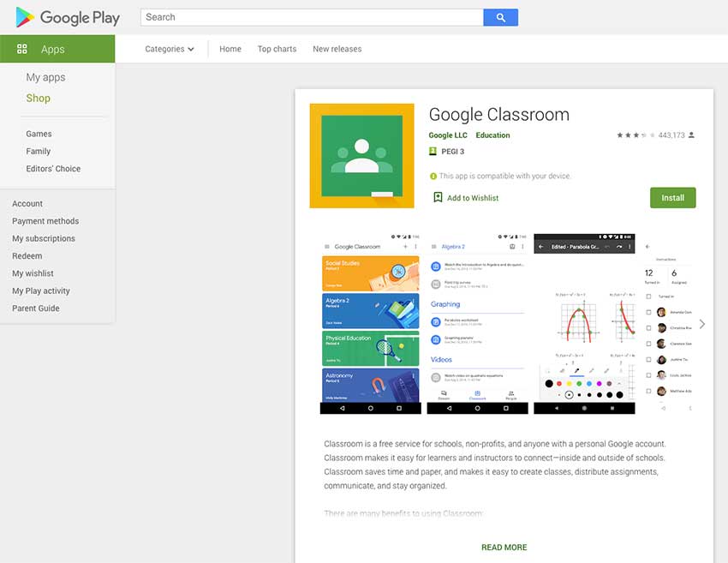Image resolution: width=728 pixels, height=563 pixels.
Task: Open My wishlist in the sidebar
Action: click(33, 273)
